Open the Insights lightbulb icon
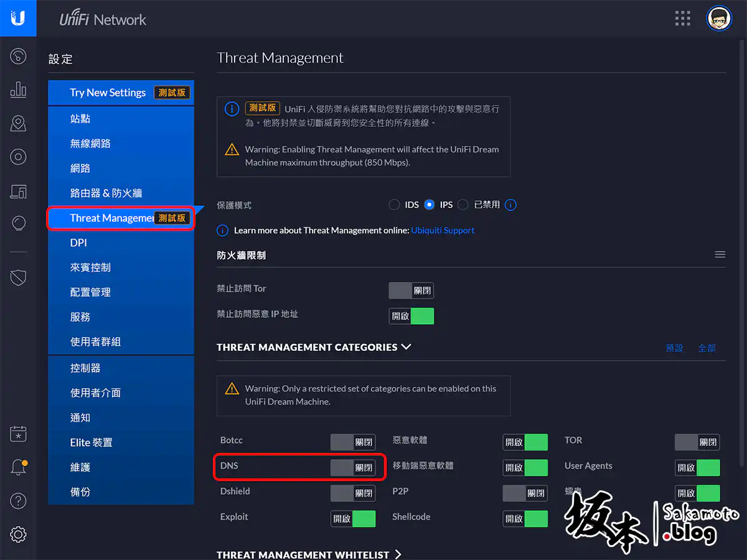 coord(18,223)
